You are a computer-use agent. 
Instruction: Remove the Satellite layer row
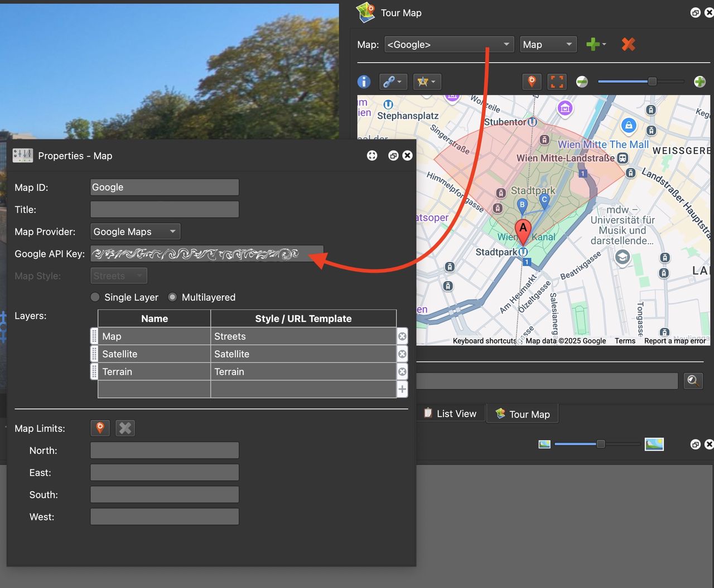pos(402,354)
